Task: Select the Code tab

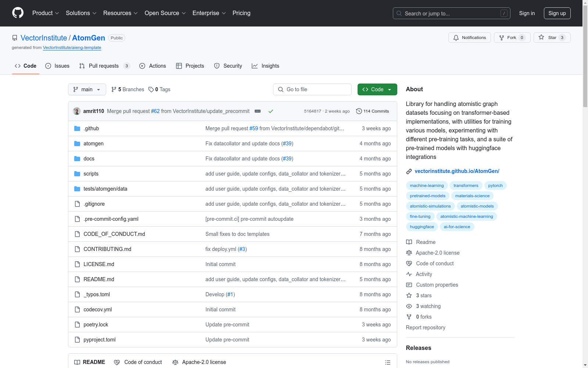Action: point(26,66)
